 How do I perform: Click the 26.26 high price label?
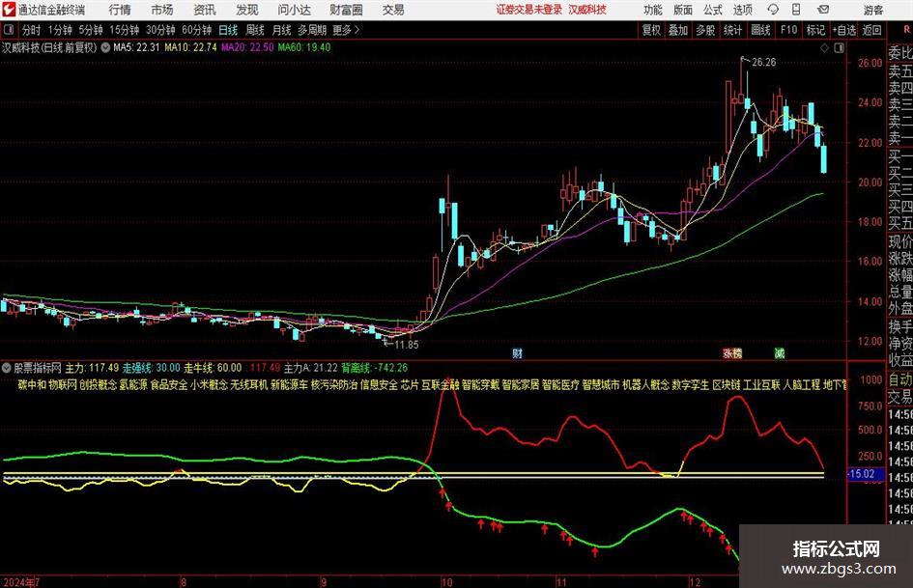pos(763,63)
